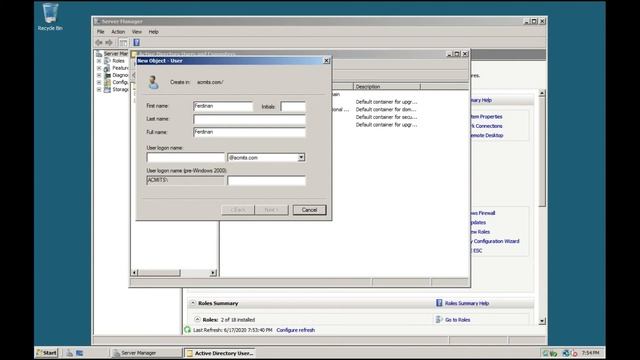Switch to Server Manager taskbar button

coord(146,353)
